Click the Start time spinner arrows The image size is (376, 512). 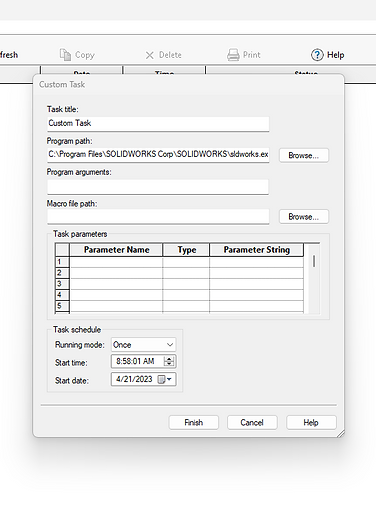(169, 361)
